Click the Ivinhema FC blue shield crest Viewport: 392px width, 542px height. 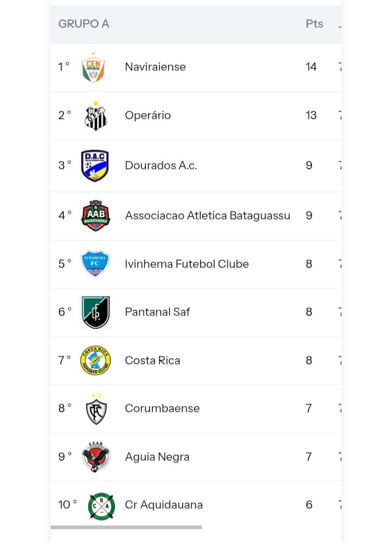[x=95, y=264]
